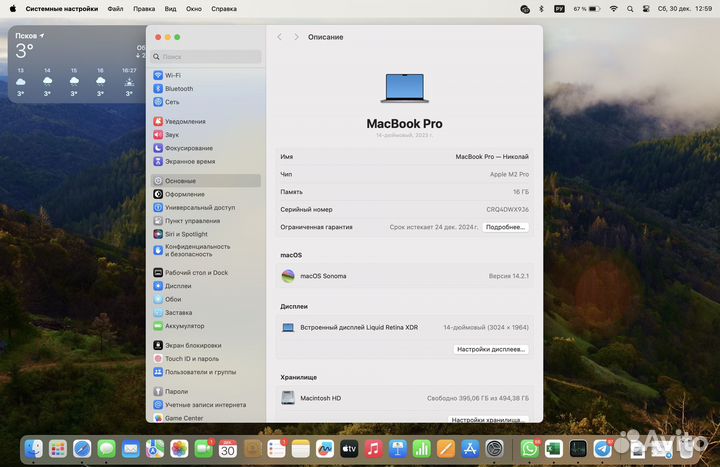Viewport: 720px width, 467px height.
Task: Open Универсальный доступ settings
Action: point(206,208)
